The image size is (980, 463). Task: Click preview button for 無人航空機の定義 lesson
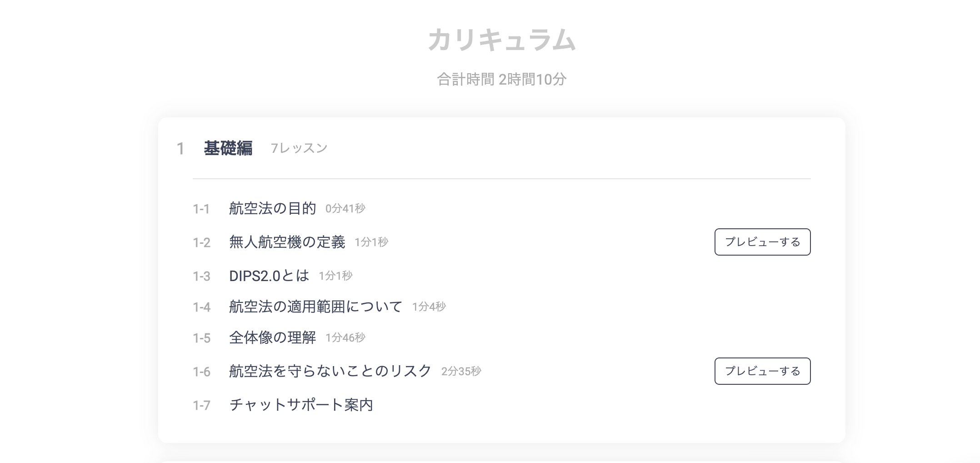pyautogui.click(x=762, y=242)
